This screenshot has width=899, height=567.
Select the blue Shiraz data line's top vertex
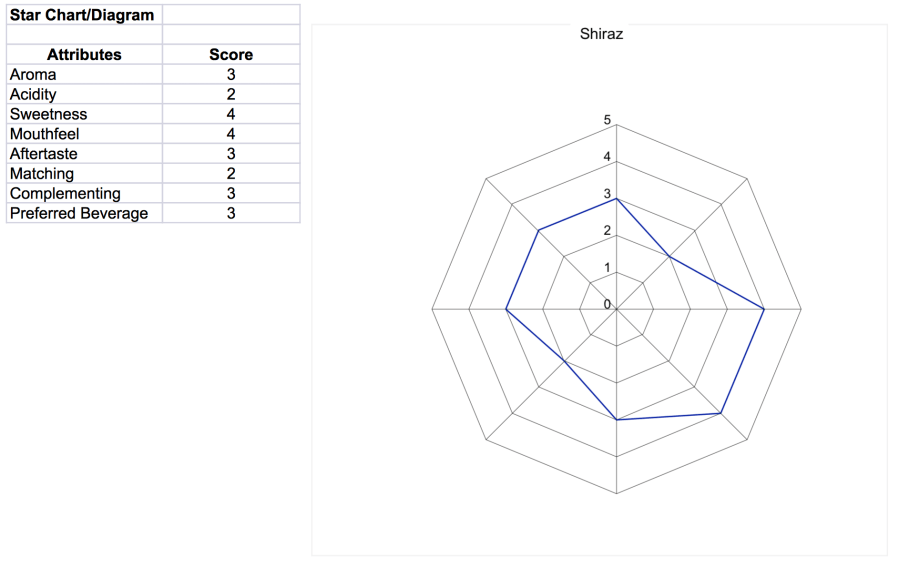pos(616,199)
